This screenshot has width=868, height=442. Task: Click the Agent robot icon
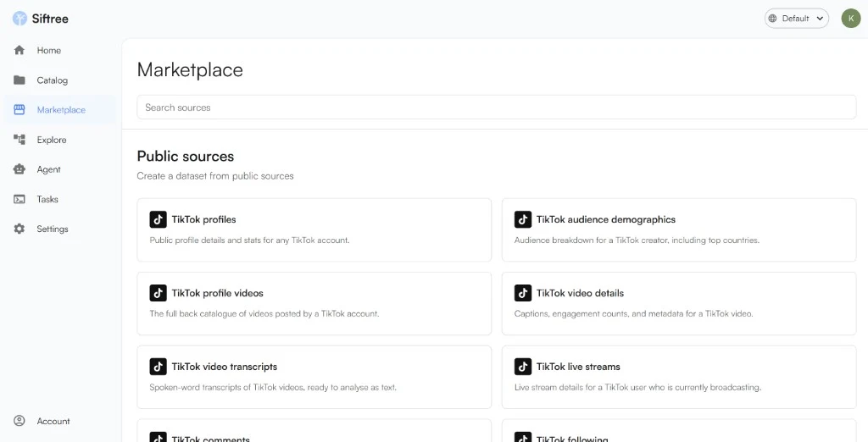19,169
